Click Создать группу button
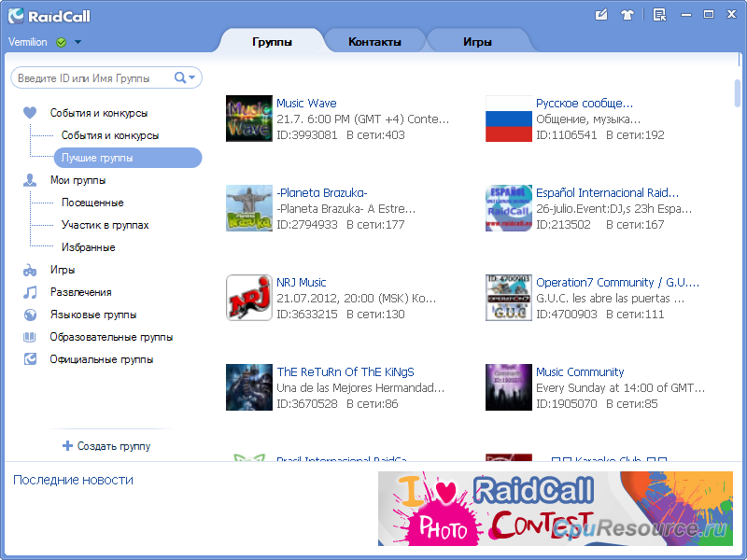 pyautogui.click(x=106, y=446)
